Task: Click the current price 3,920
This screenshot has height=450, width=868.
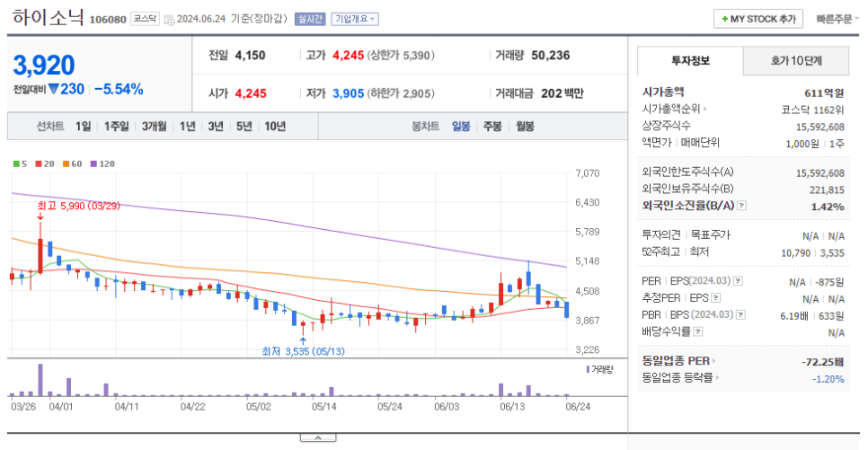Action: [44, 66]
